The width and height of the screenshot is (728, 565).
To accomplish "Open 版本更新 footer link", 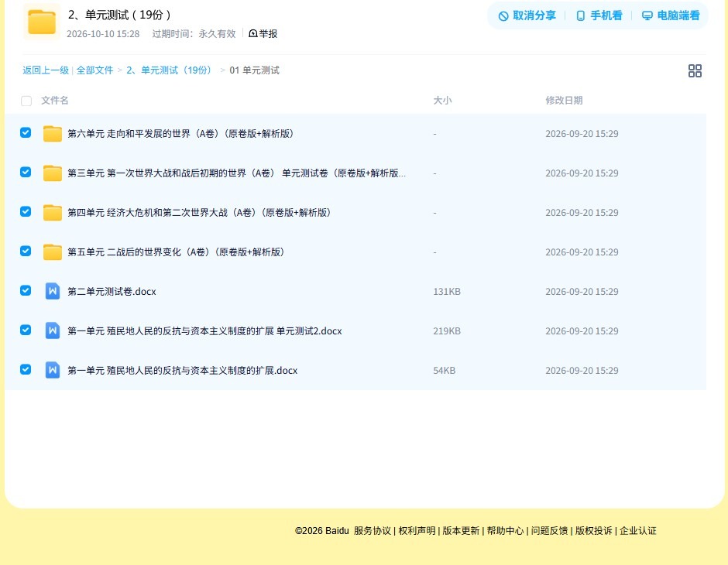I will click(x=461, y=531).
